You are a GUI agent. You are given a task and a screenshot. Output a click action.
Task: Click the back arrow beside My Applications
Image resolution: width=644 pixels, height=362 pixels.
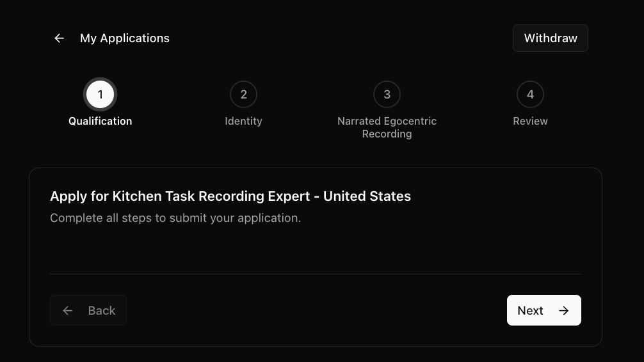(59, 38)
